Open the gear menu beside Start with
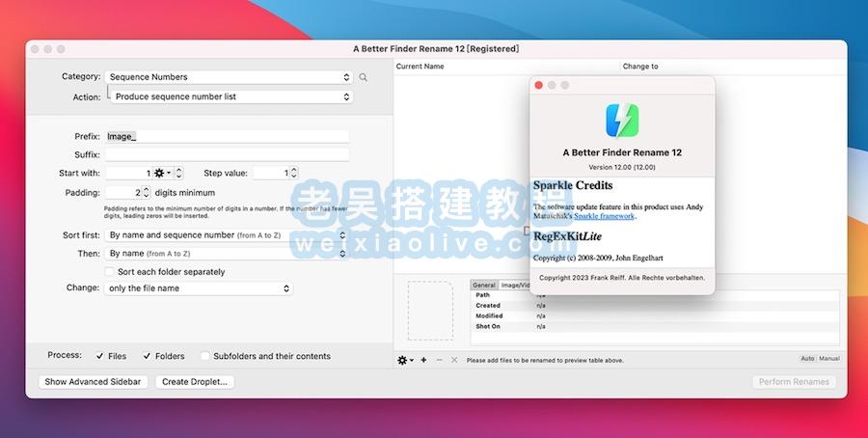 pos(162,173)
